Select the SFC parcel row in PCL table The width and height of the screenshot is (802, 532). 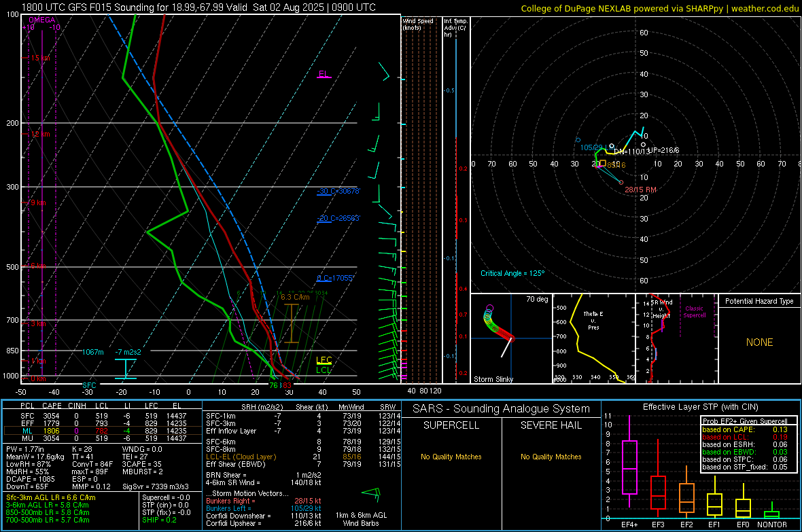click(x=103, y=416)
